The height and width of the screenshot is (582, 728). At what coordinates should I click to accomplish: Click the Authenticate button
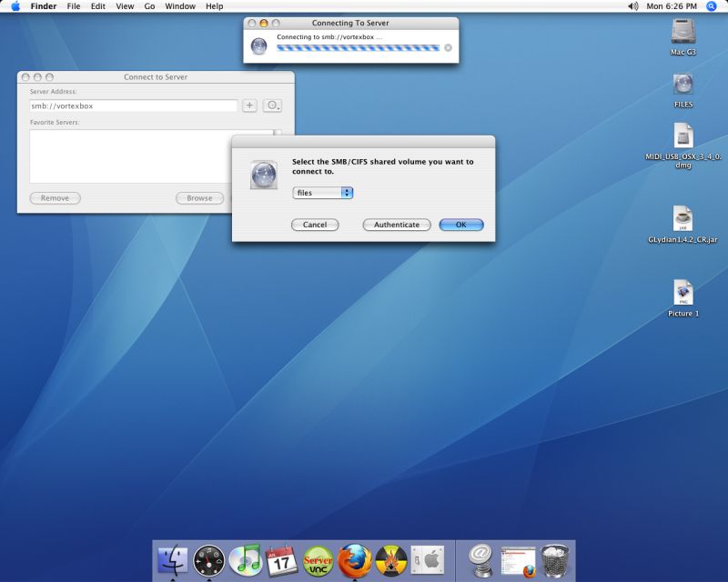(397, 225)
